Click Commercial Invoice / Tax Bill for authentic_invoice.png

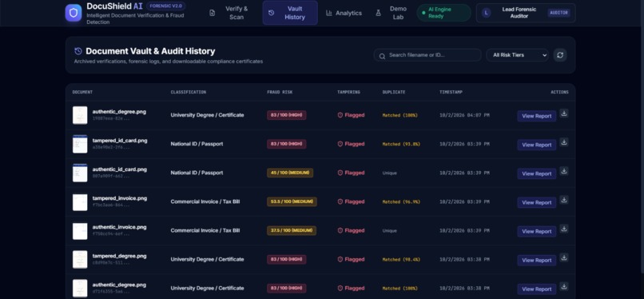[205, 230]
